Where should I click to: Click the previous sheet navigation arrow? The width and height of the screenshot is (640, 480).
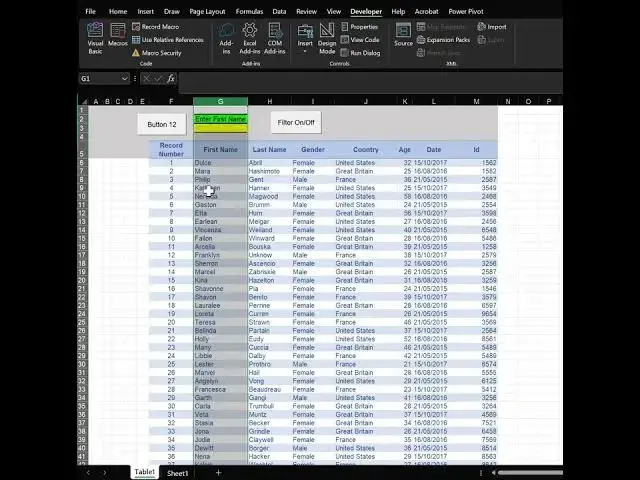click(x=89, y=472)
